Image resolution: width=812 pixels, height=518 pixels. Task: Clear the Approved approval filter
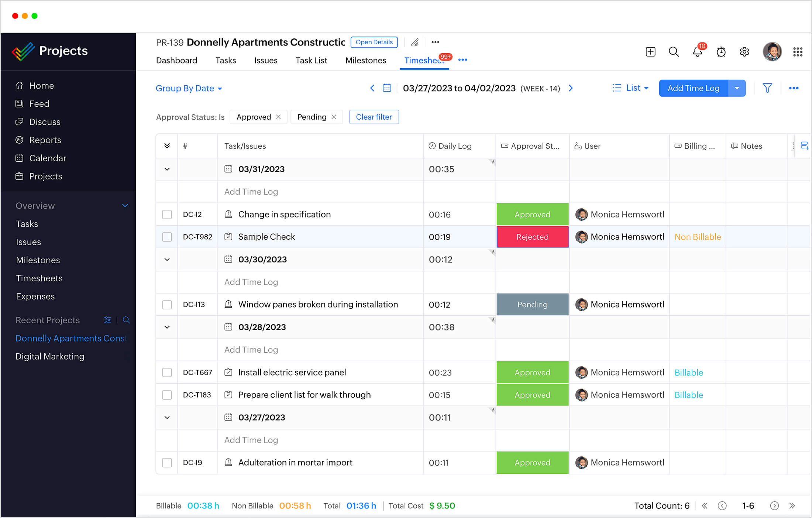(279, 117)
